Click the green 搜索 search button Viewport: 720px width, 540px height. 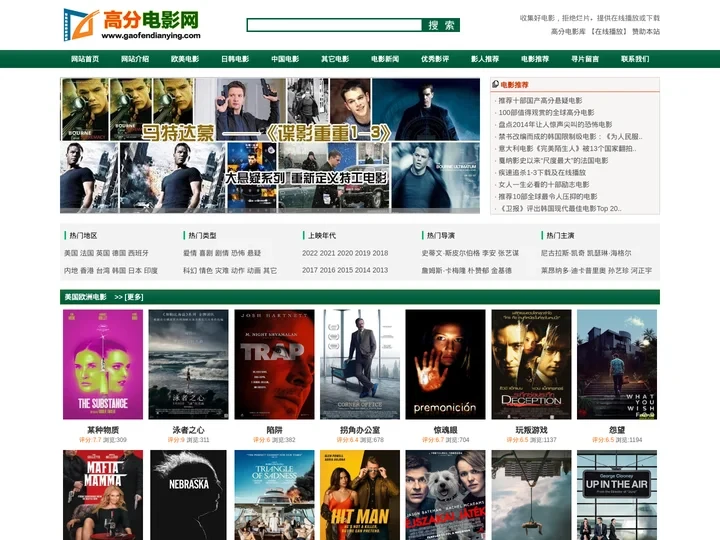coord(441,25)
